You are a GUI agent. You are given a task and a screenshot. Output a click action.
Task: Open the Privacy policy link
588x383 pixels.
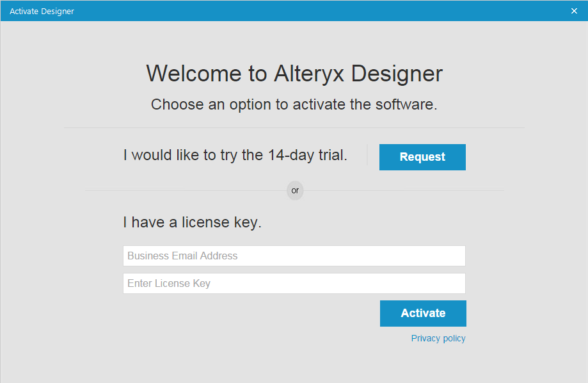[438, 338]
